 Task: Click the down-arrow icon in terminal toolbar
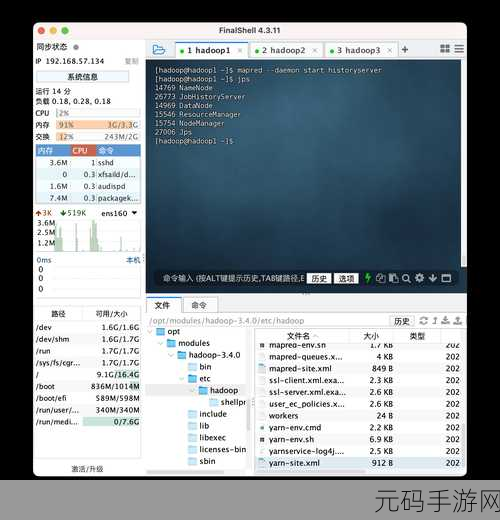pyautogui.click(x=433, y=278)
